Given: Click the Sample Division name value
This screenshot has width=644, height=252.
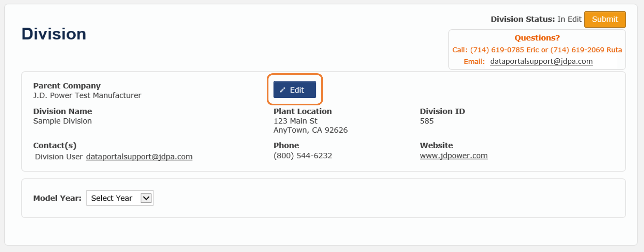Looking at the screenshot, I should (62, 121).
